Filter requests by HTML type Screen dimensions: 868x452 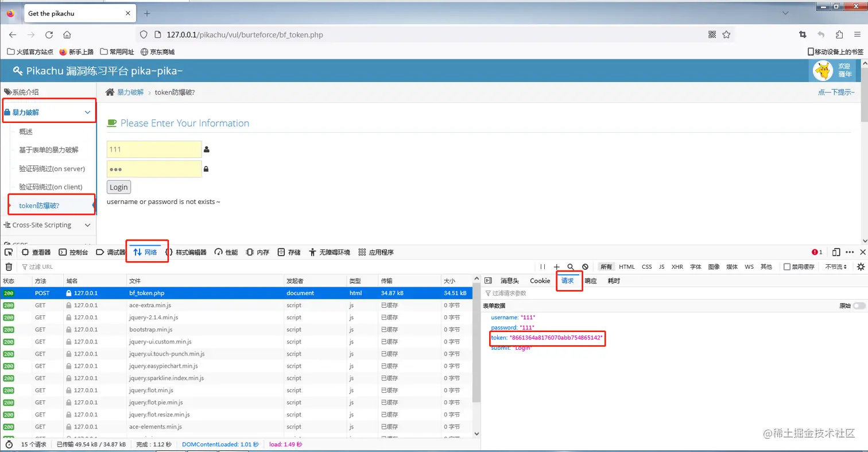(x=627, y=266)
